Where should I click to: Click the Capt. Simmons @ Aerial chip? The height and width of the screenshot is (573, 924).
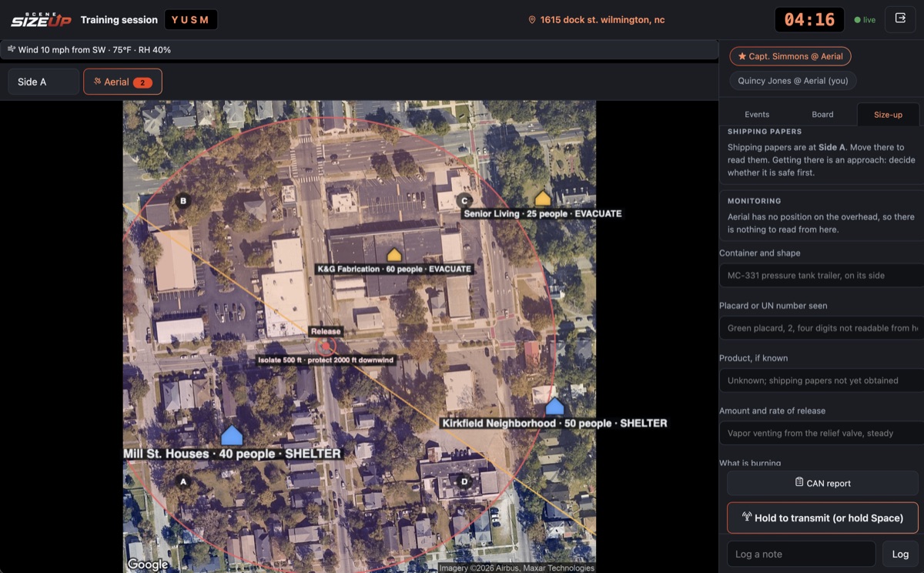[790, 56]
